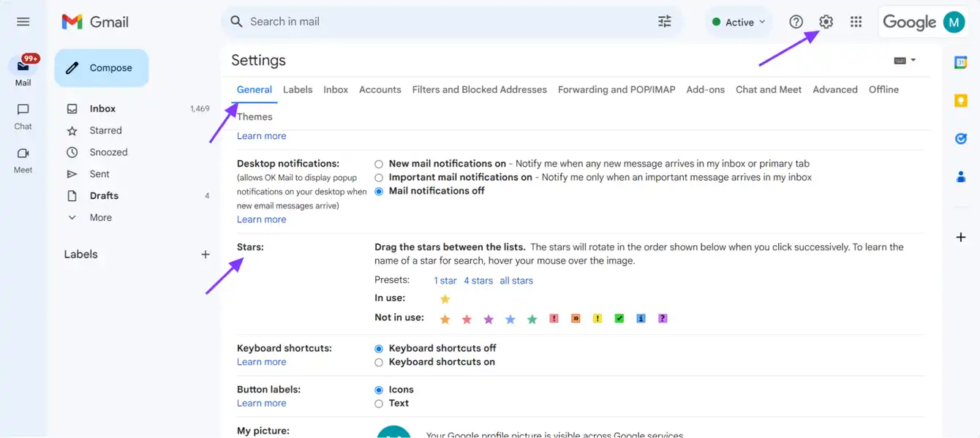Screen dimensions: 980x438
Task: Open Mail from the left rail
Action: click(x=23, y=70)
